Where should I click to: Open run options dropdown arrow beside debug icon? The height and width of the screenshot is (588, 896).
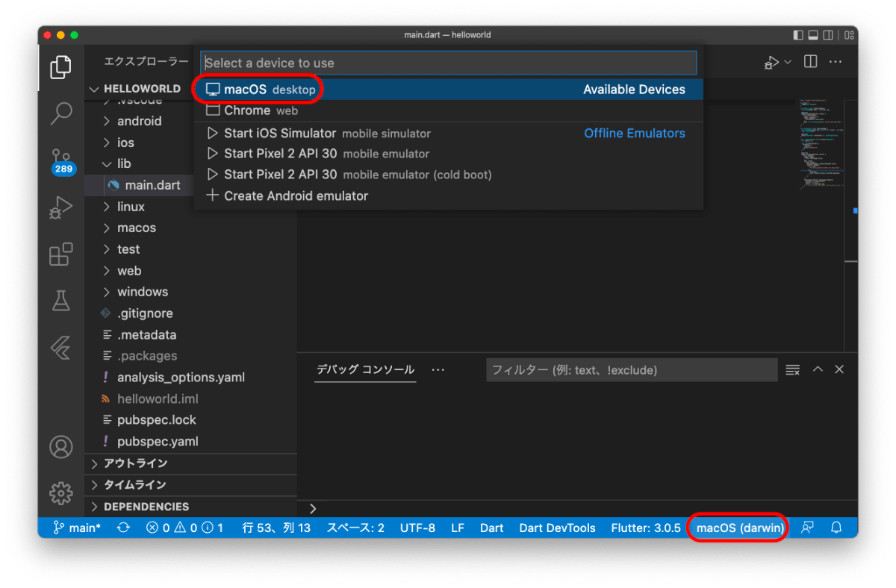point(788,63)
